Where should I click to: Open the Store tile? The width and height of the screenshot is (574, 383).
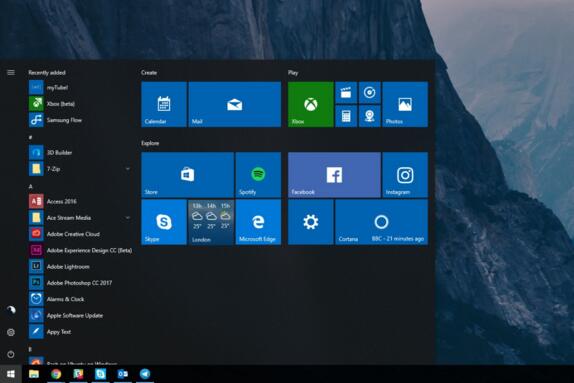click(187, 175)
